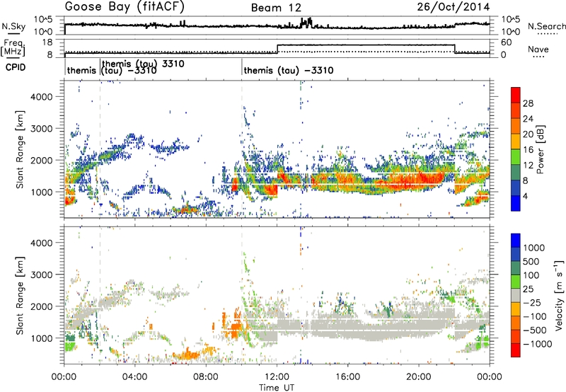Viewport: 566px width, 392px height.
Task: Click the noise spike near 13:30 in the N.Sky panel
Action: tap(306, 23)
